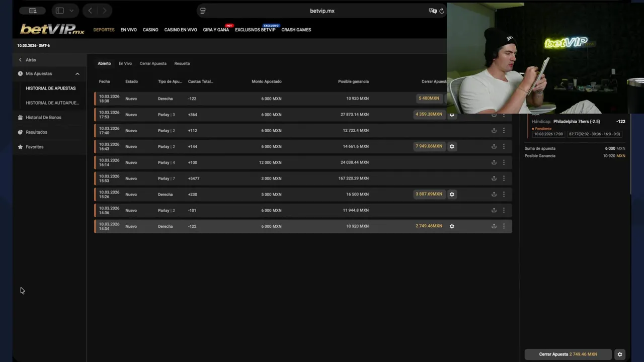This screenshot has width=644, height=362.
Task: Cash out 2 749.46MXN on 14:34 row
Action: coord(429,226)
